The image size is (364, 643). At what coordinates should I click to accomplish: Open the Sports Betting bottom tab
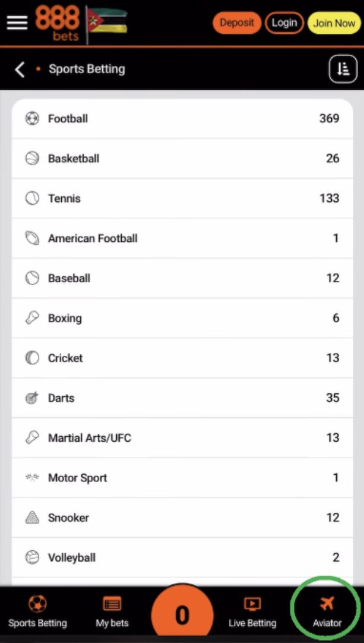point(37,612)
